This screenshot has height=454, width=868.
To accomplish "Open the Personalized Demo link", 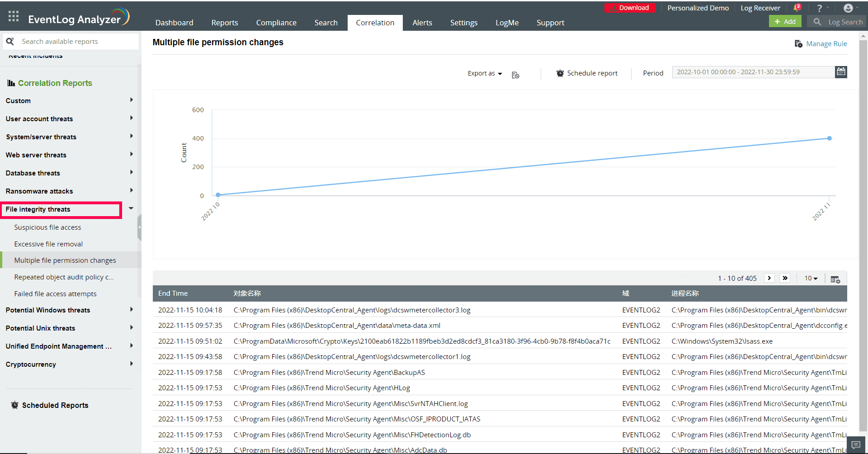I will (698, 8).
